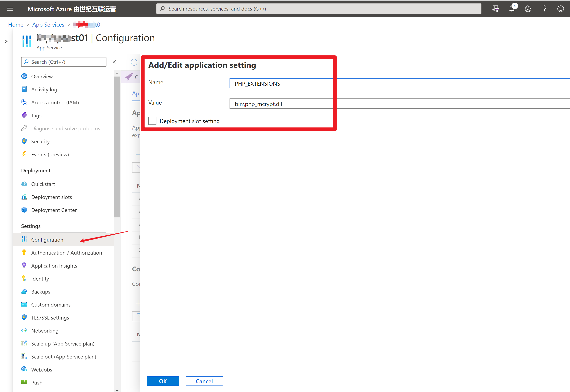570x392 pixels.
Task: Open the portal settings gear icon
Action: pos(528,9)
